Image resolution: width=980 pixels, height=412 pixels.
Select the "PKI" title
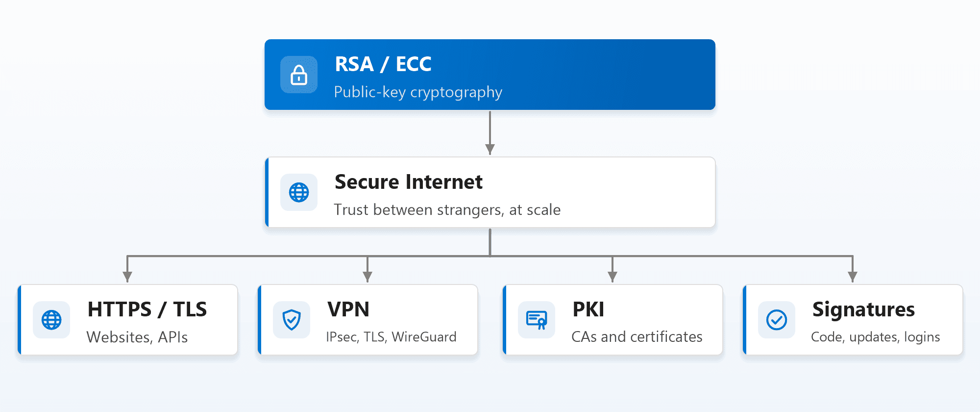coord(588,309)
